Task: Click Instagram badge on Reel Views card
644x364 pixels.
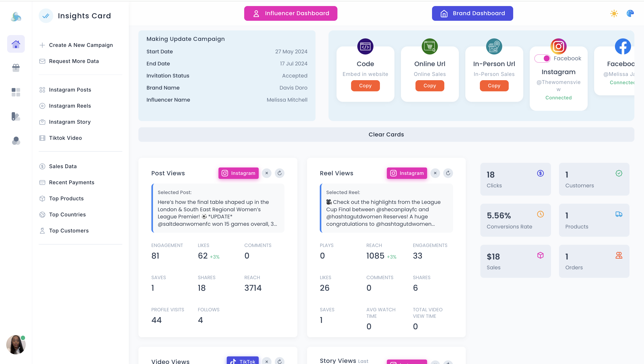Action: 407,173
